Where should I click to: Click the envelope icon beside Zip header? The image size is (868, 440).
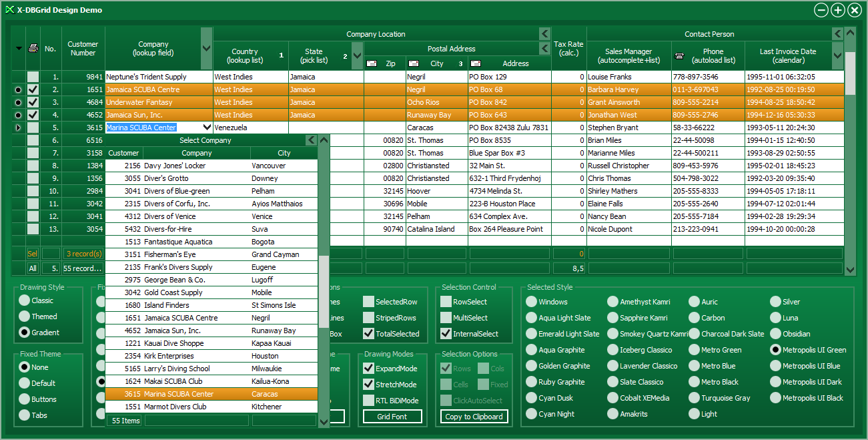click(x=372, y=63)
